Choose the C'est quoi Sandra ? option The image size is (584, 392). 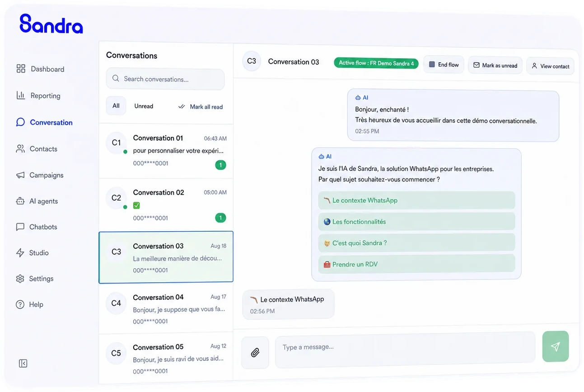[416, 243]
